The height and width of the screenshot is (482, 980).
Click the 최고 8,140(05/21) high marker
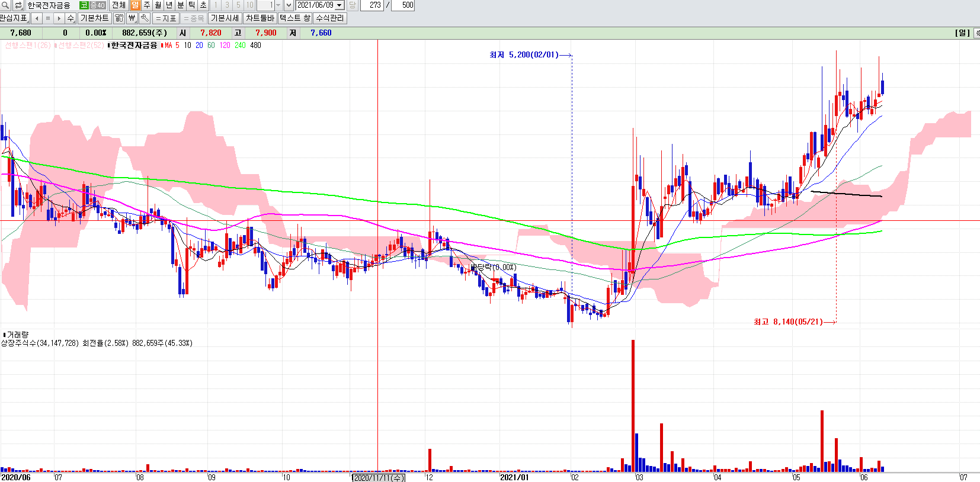point(795,322)
